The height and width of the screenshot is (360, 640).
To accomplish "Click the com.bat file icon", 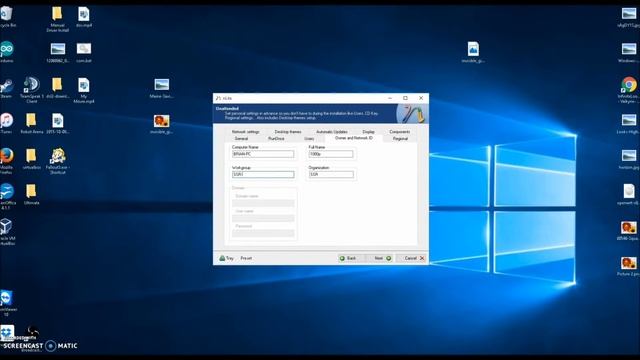I will [84, 52].
